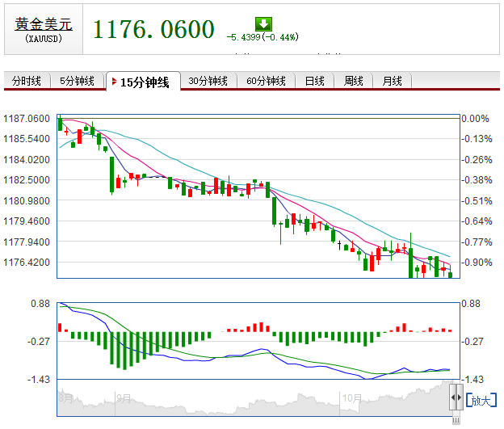Click the 9月 marker on the timeline overview
The image size is (504, 429).
[x=124, y=398]
